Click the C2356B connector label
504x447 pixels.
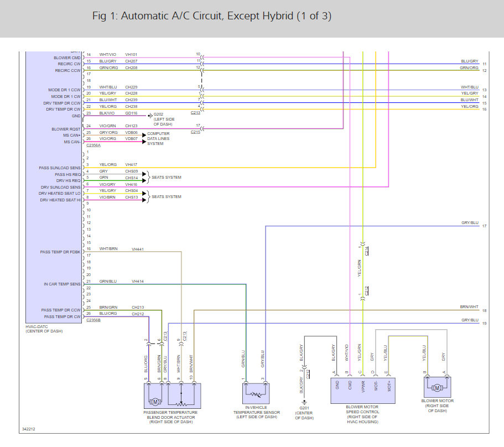[x=93, y=320]
